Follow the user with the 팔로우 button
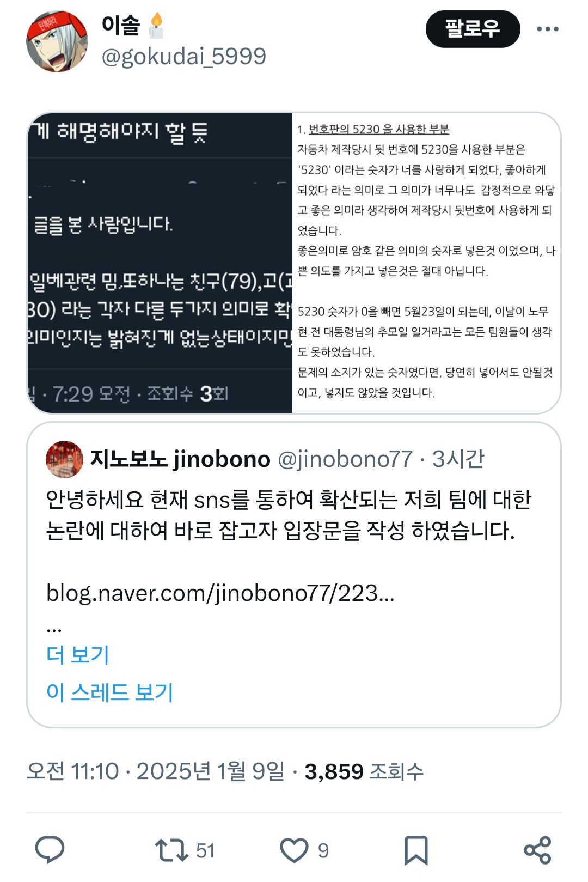This screenshot has width=588, height=882. (x=473, y=29)
